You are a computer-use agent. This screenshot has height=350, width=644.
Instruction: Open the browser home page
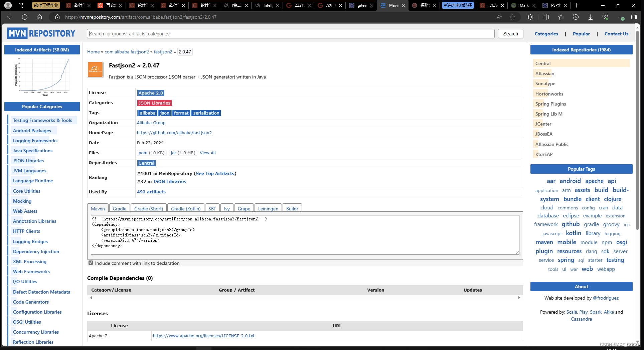pos(39,17)
